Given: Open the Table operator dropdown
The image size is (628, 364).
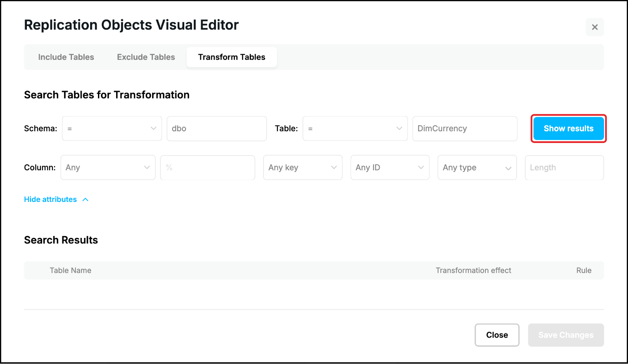Looking at the screenshot, I should coord(355,129).
